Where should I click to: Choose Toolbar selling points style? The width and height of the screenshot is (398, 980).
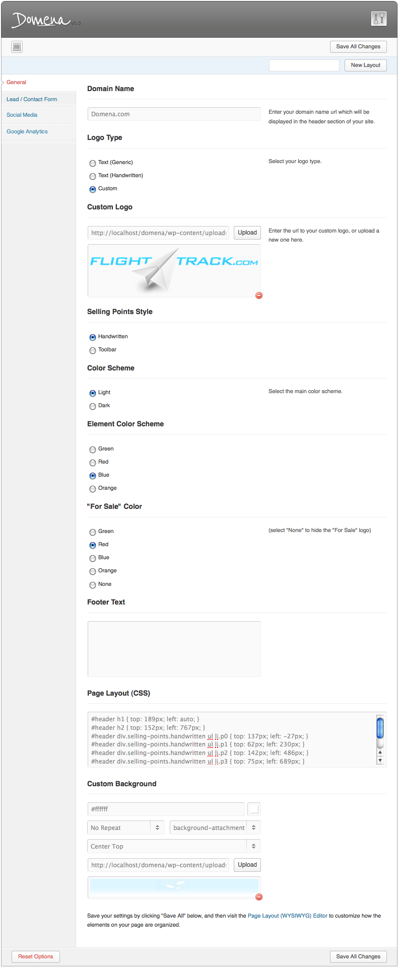click(x=93, y=350)
